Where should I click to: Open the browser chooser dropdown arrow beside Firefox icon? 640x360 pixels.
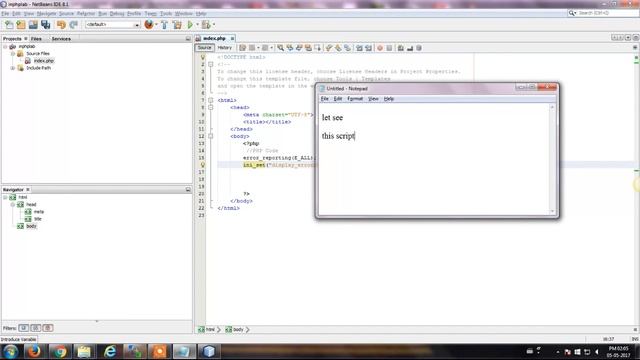point(156,24)
